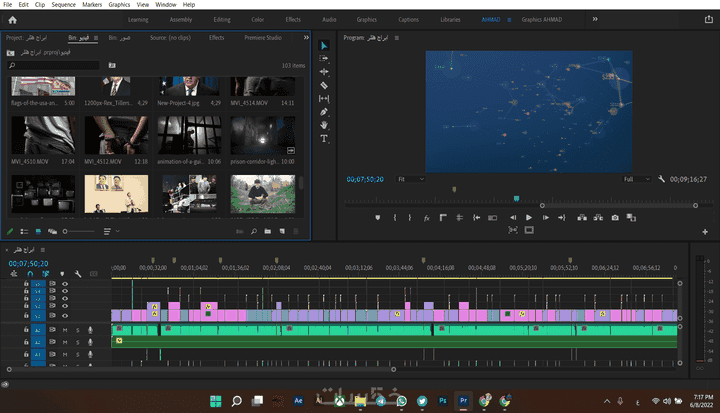
Task: Choose the Hand tool
Action: (x=324, y=125)
